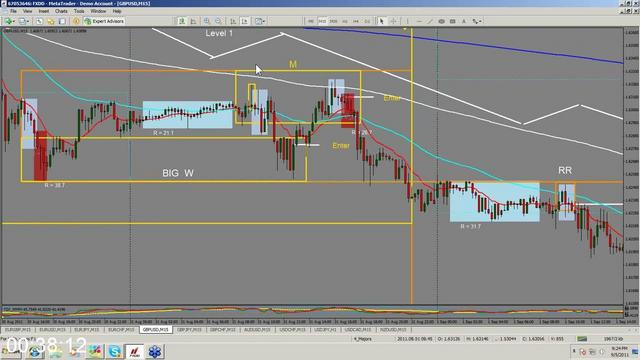Switch to the GBPJPY,M15 chart tab
Viewport: 640px width, 360px height.
pos(189,329)
